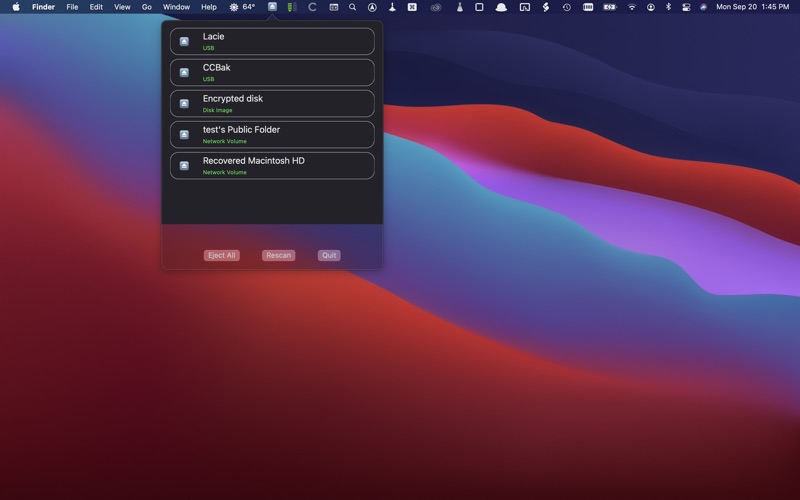Open the Bluetooth menu
This screenshot has height=500, width=800.
pos(668,7)
